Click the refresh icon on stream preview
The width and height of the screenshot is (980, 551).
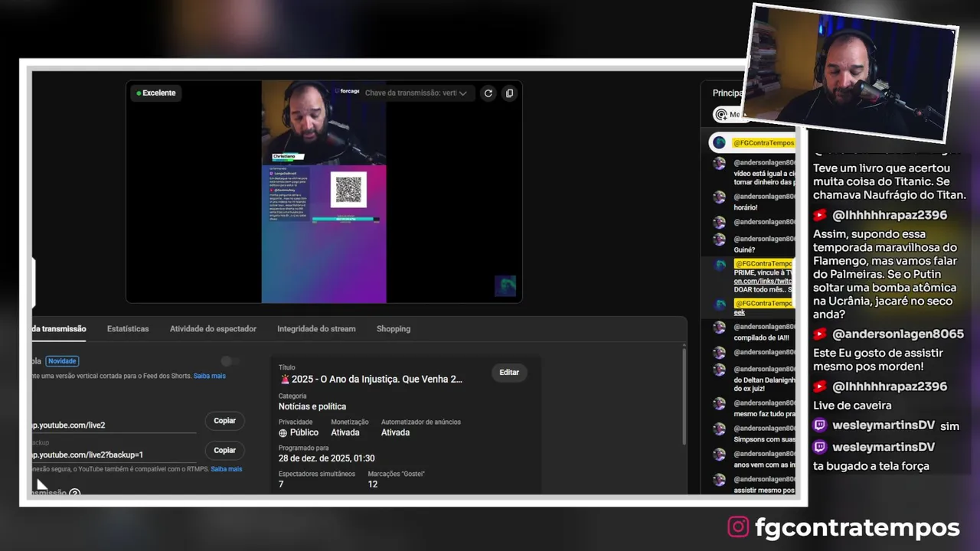click(488, 93)
